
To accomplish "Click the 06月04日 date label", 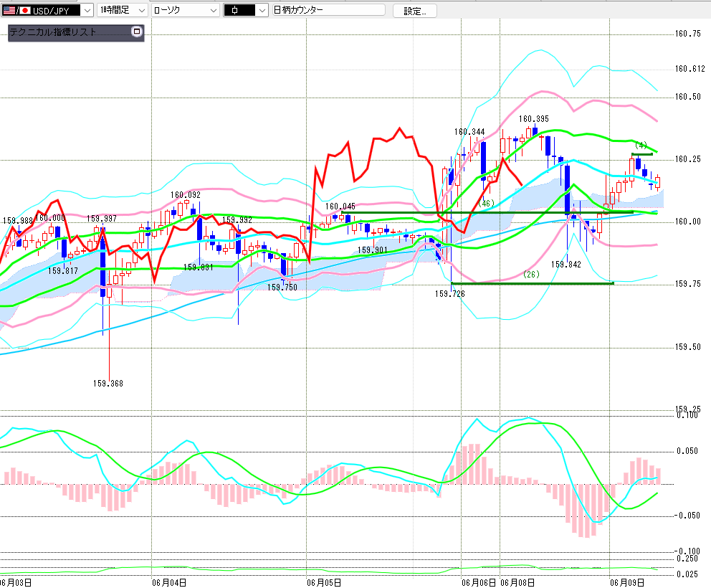I will [x=169, y=582].
